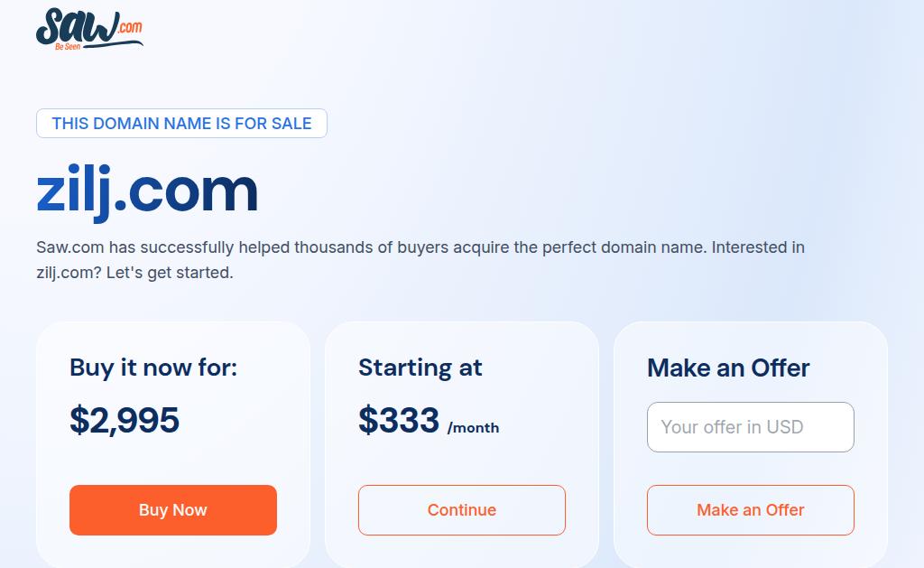Click the $333 monthly price
This screenshot has height=568, width=924.
[399, 420]
